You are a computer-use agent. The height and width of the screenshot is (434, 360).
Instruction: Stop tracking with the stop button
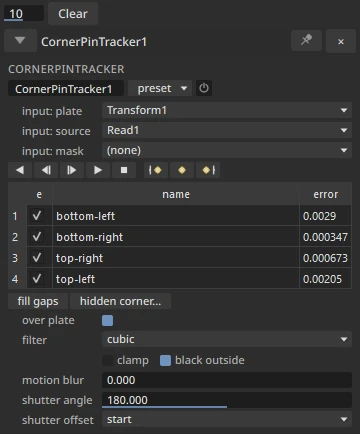point(124,170)
